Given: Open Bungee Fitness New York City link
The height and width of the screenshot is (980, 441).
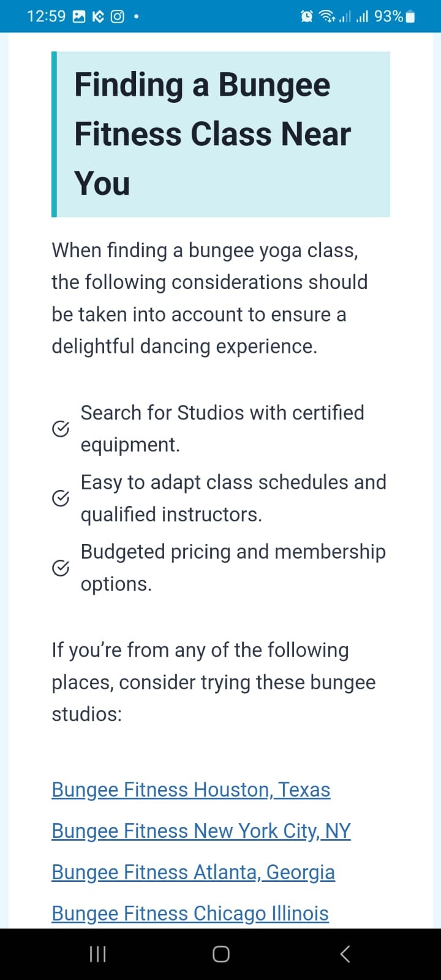Looking at the screenshot, I should pos(201,831).
